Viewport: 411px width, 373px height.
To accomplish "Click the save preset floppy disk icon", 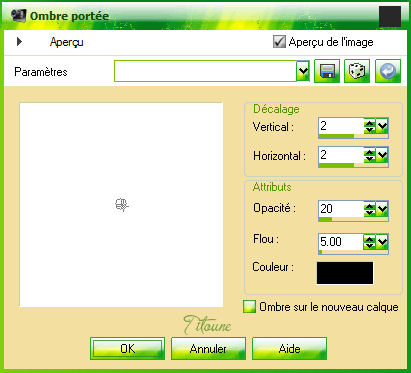I will pos(327,71).
